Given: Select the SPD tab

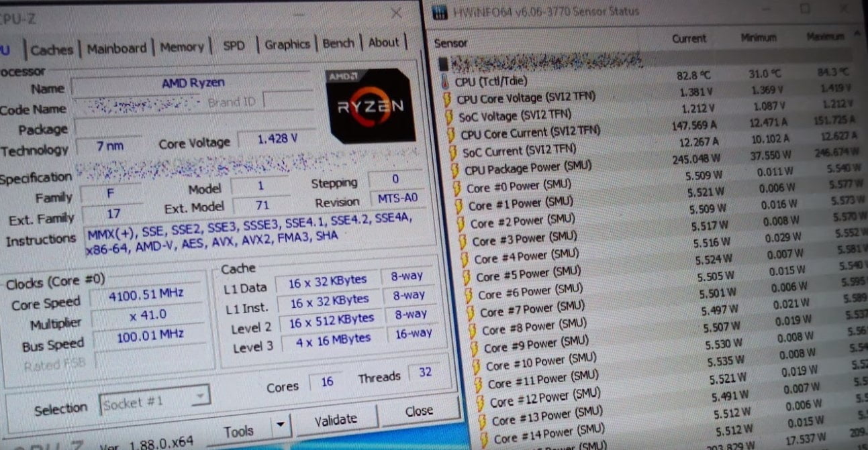Looking at the screenshot, I should pyautogui.click(x=234, y=46).
